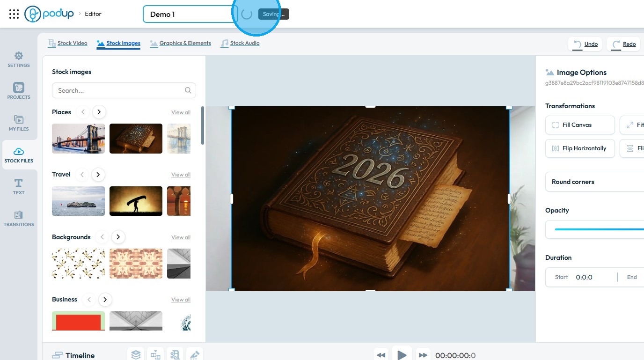The width and height of the screenshot is (644, 360).
Task: Click the search magnifier icon
Action: click(x=188, y=90)
